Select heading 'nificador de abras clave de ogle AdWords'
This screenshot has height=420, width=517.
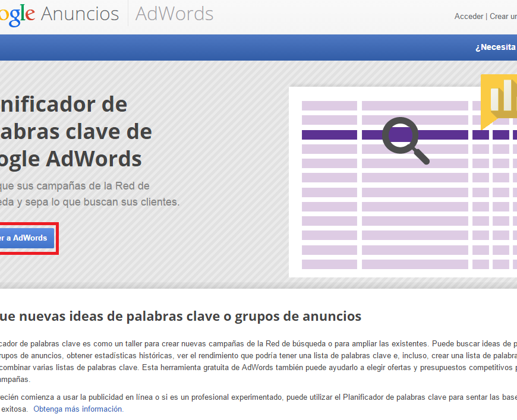(x=76, y=132)
